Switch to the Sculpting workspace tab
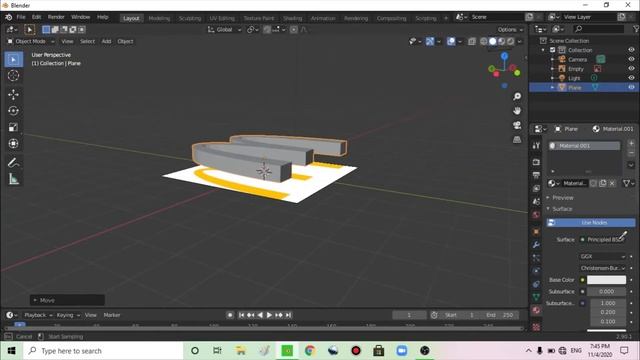 tap(190, 18)
